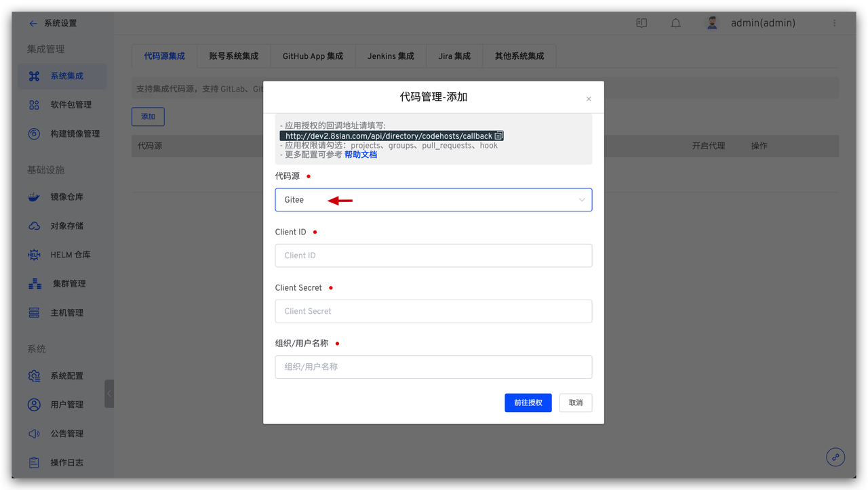Open the vertical three-dot menu in header
868x490 pixels.
(834, 23)
